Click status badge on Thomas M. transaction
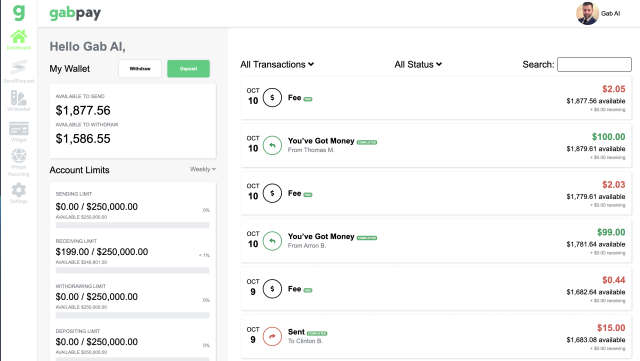This screenshot has width=640, height=361. [367, 142]
